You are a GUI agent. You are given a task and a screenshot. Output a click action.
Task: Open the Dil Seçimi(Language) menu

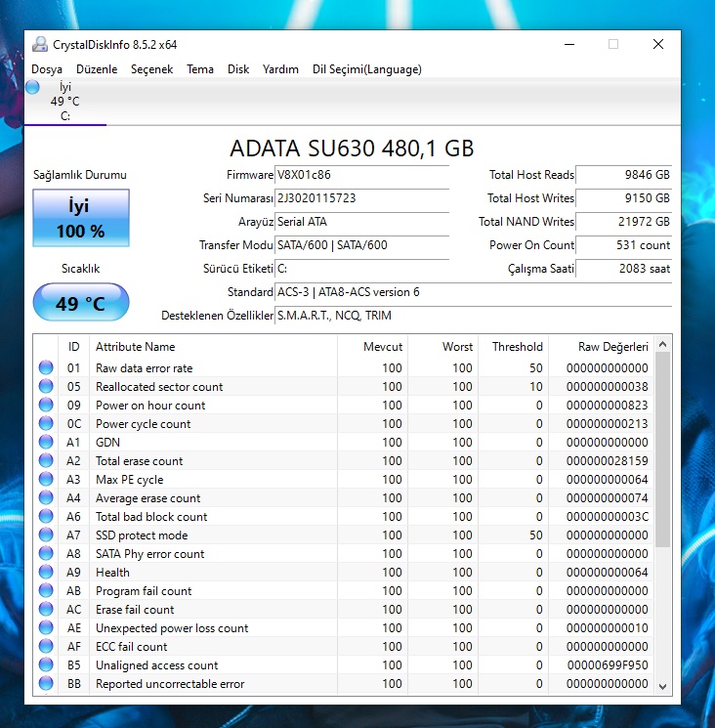366,69
